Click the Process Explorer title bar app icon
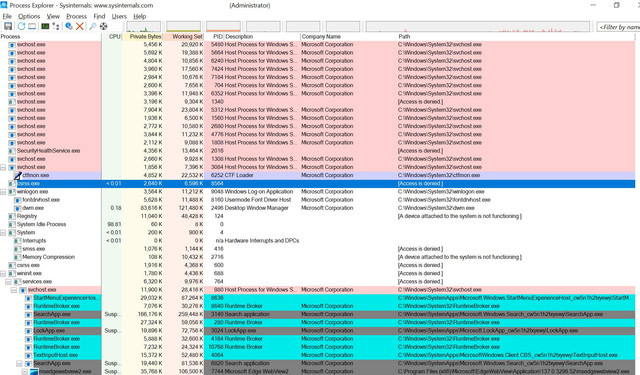The width and height of the screenshot is (640, 375). click(x=4, y=5)
